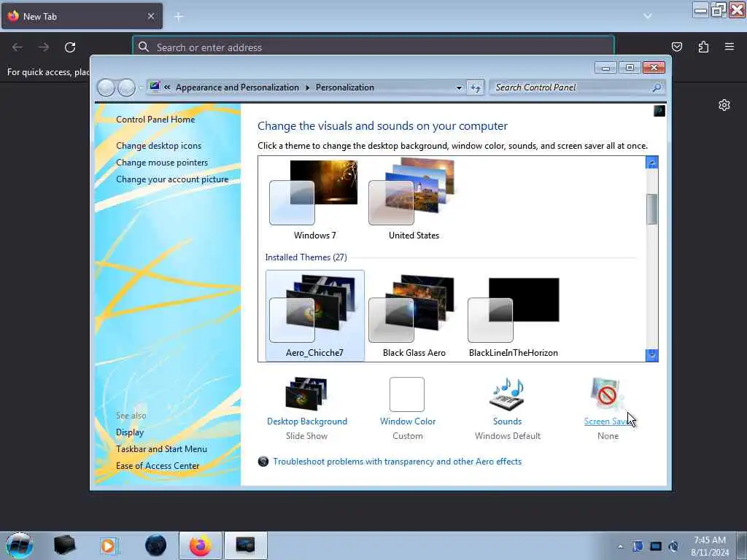Select the Aero_Chicche7 theme
This screenshot has width=747, height=560.
(315, 315)
